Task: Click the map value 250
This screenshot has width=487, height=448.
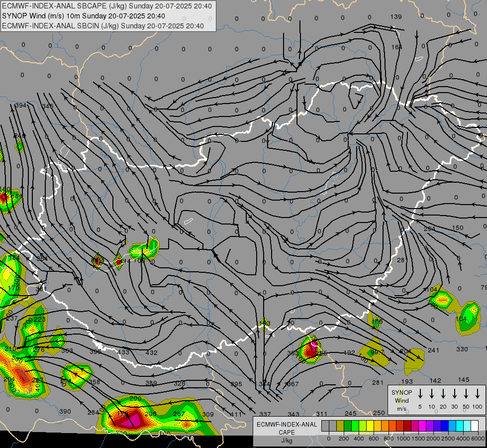Action: pos(379,413)
